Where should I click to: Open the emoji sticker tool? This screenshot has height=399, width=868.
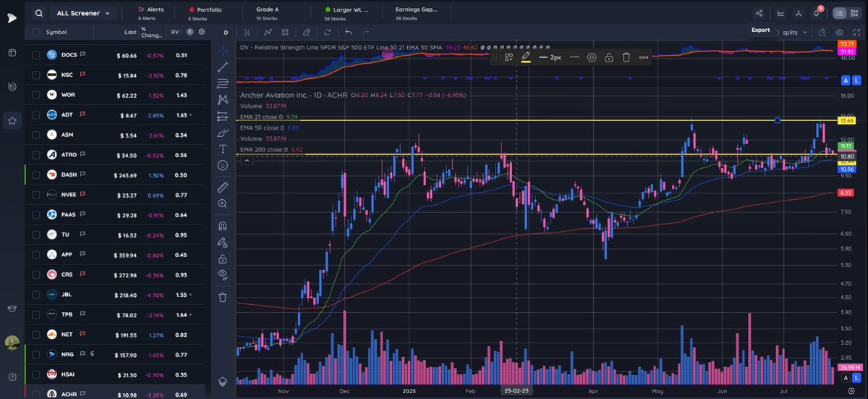tap(223, 165)
